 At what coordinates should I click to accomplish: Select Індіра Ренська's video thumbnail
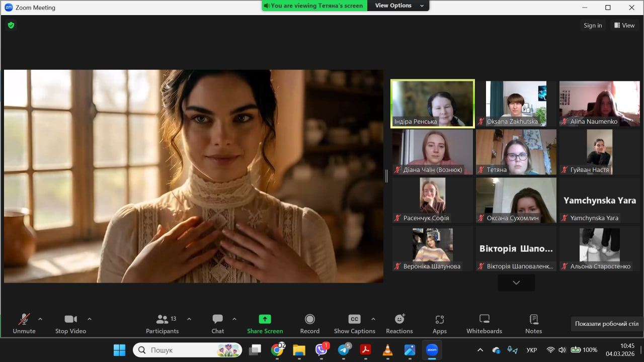(x=433, y=103)
